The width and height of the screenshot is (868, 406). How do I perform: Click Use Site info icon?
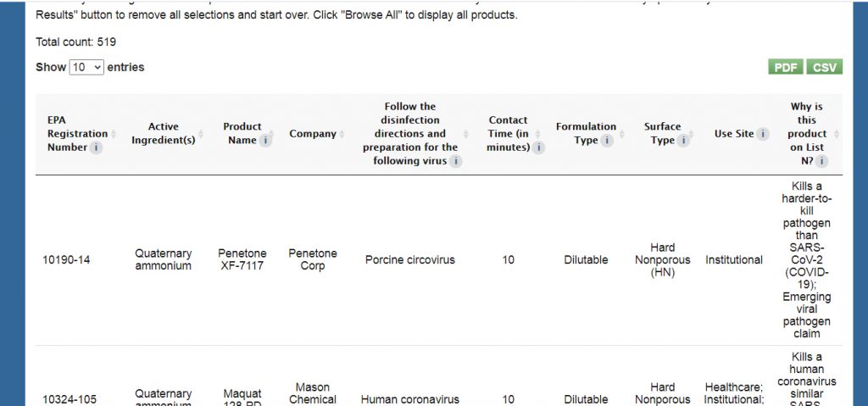point(763,134)
